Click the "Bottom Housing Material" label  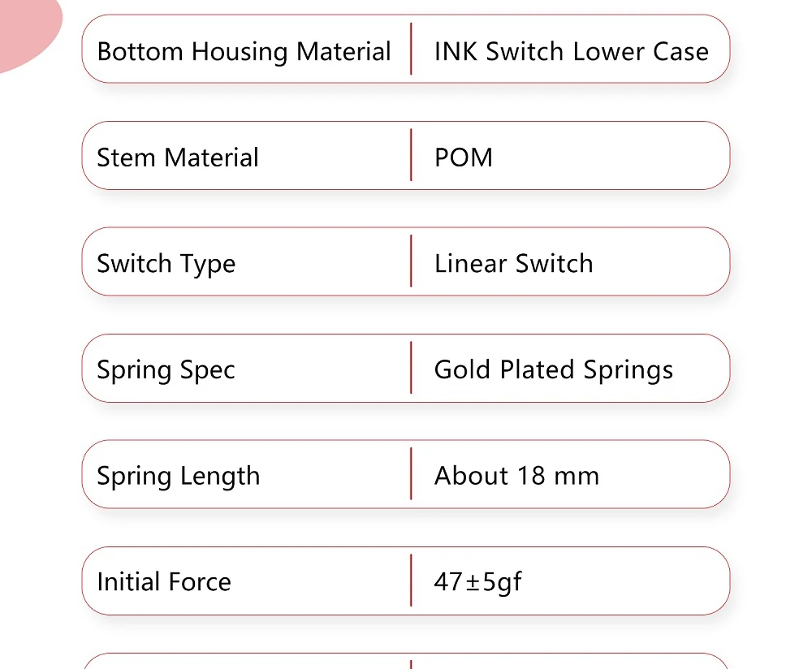click(x=244, y=52)
